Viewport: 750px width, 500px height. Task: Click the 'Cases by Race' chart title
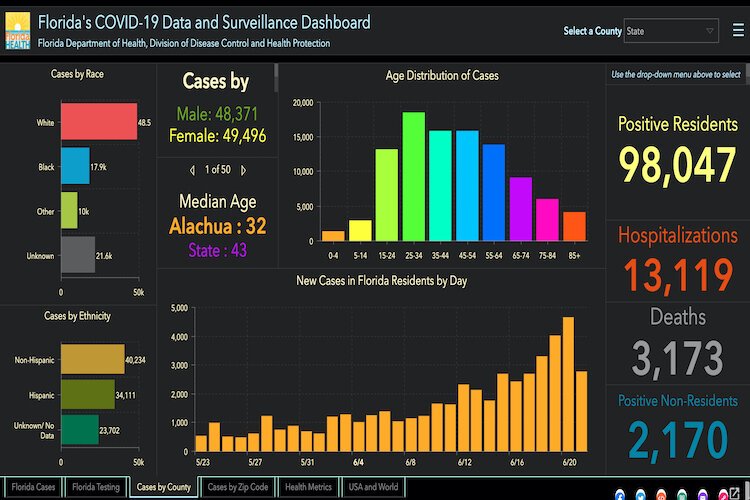77,74
